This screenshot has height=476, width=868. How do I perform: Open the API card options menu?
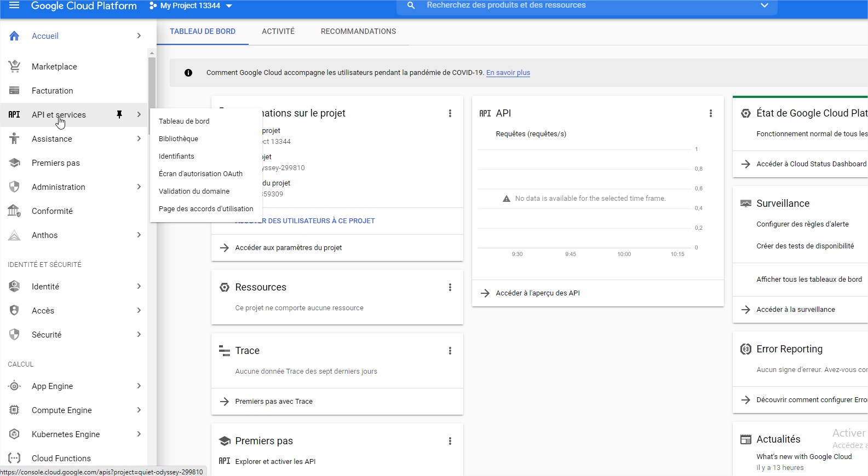click(x=711, y=113)
